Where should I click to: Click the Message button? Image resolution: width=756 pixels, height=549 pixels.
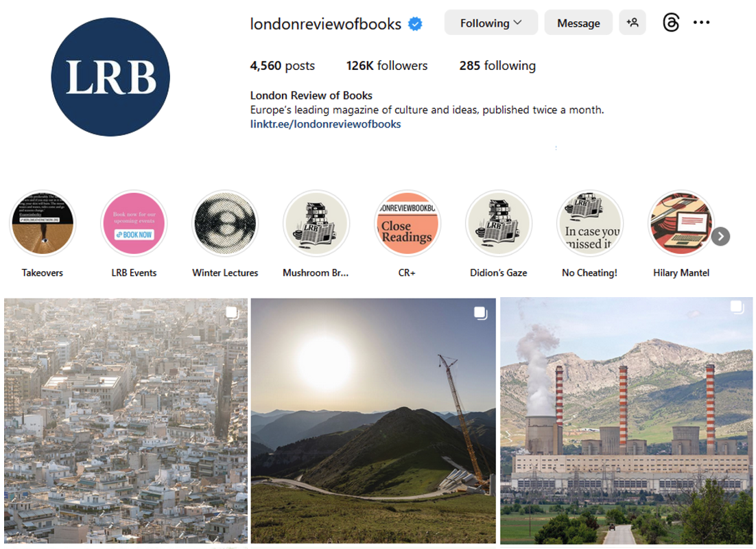(x=578, y=23)
